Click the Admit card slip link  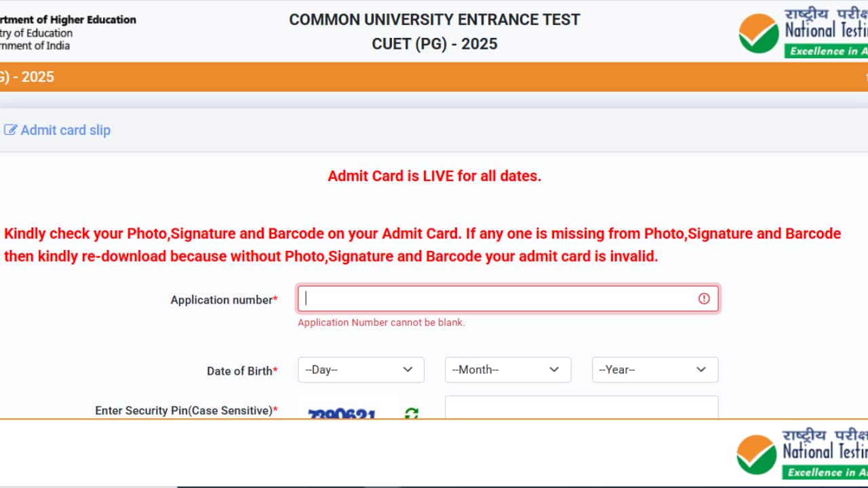64,129
